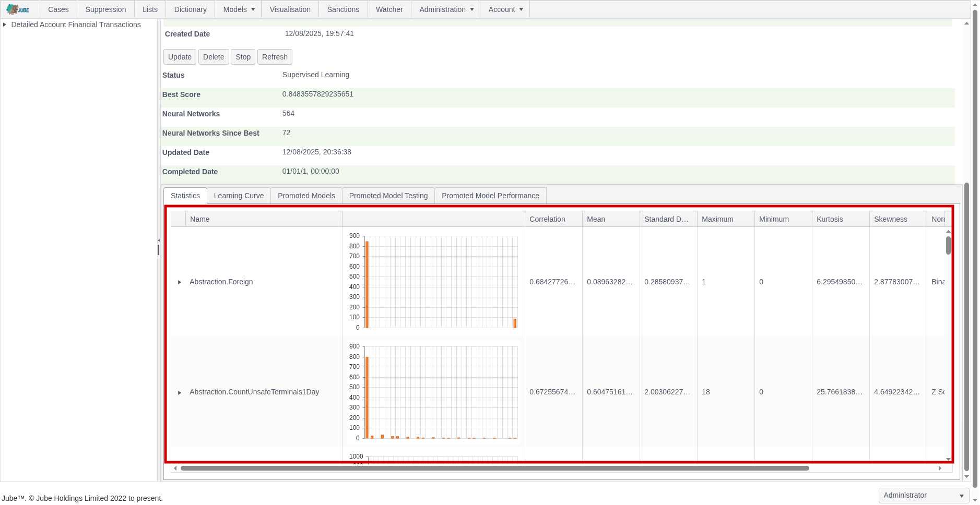This screenshot has height=505, width=980.
Task: Sort by the Maximum column header
Action: pyautogui.click(x=726, y=219)
